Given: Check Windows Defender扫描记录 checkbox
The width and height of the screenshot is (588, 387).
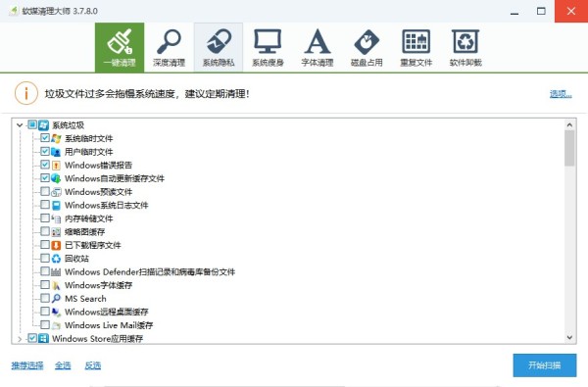Looking at the screenshot, I should point(45,271).
